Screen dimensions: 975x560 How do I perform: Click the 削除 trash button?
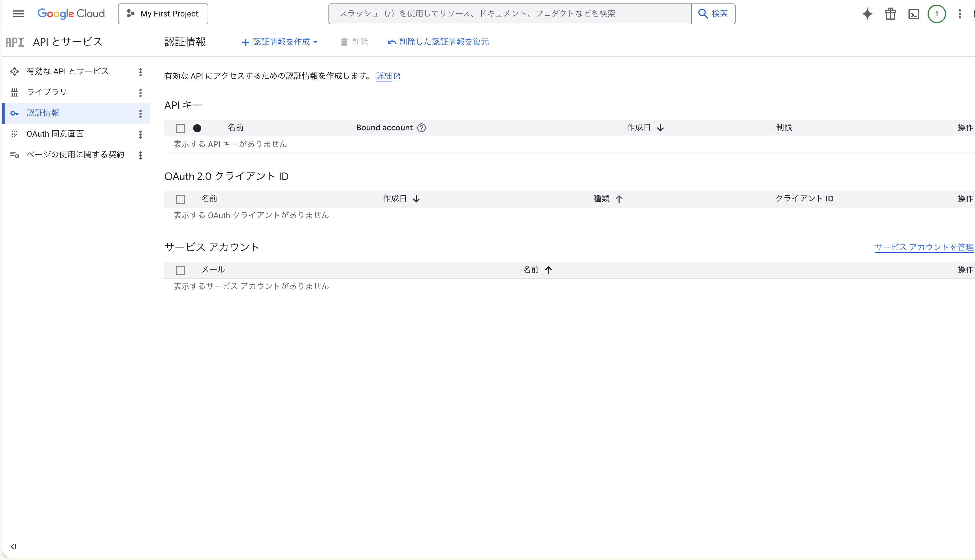pyautogui.click(x=354, y=42)
